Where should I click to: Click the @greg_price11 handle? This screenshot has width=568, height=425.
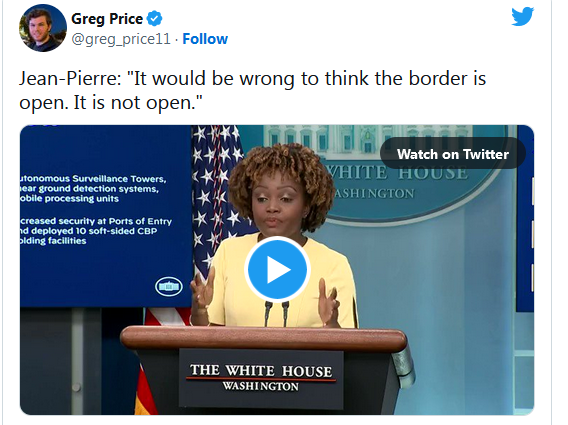(121, 39)
